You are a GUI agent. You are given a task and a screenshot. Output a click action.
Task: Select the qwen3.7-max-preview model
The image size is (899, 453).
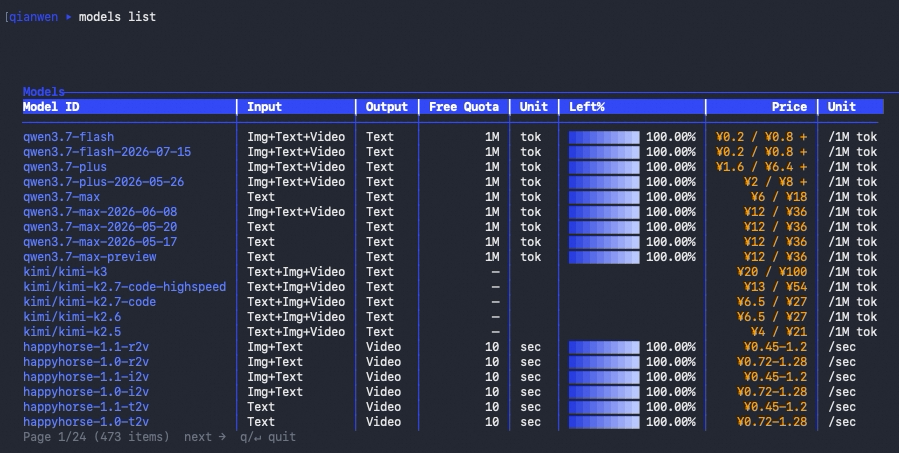pos(89,256)
